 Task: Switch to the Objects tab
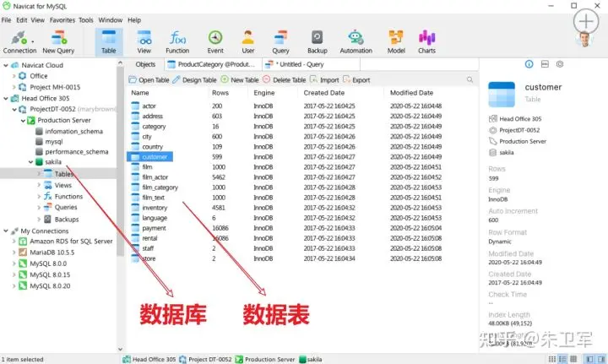tap(145, 64)
